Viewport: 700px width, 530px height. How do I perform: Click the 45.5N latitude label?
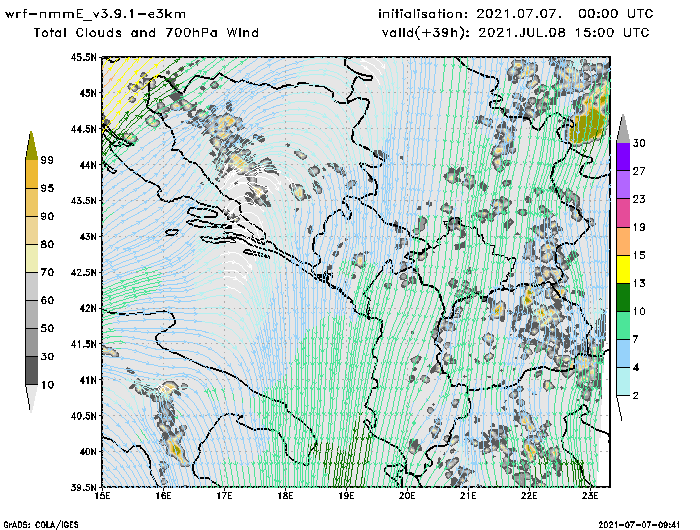click(x=83, y=57)
